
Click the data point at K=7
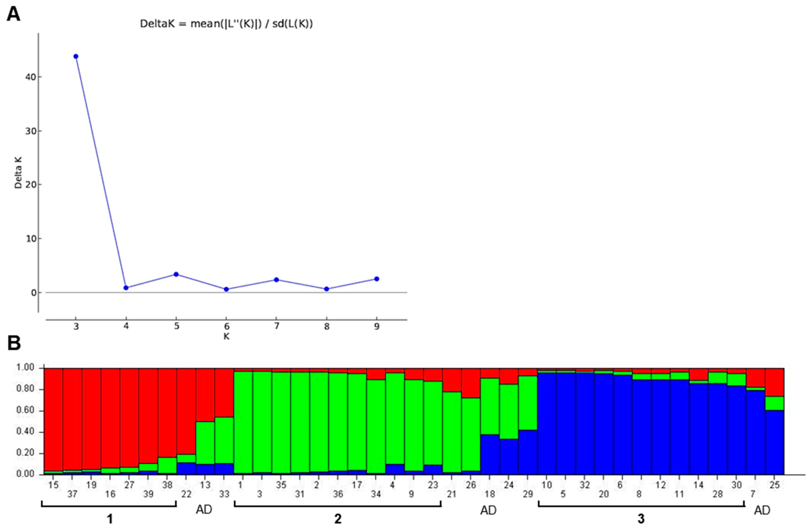276,280
